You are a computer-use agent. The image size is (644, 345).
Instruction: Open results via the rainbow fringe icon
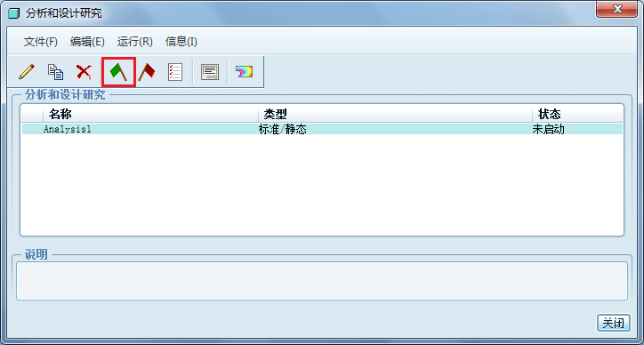[244, 72]
